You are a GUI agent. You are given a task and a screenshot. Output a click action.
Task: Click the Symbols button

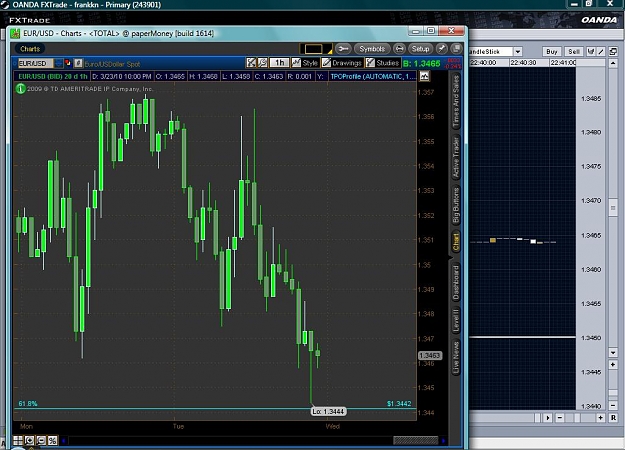372,49
